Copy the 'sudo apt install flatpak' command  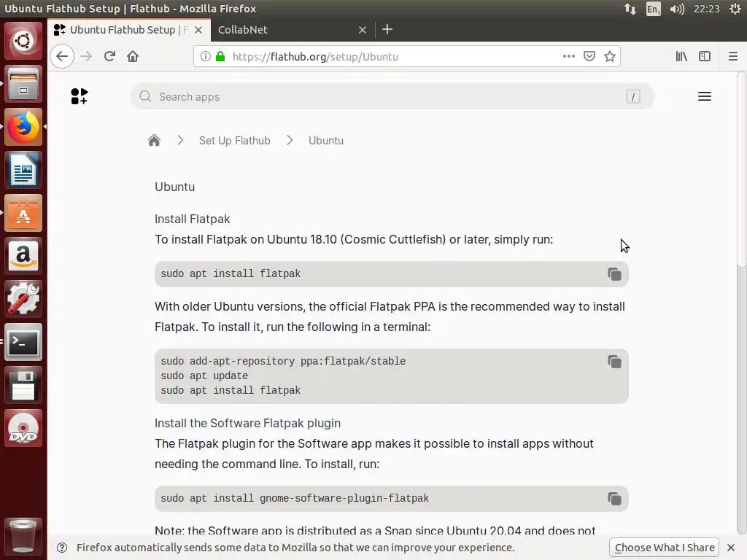[614, 274]
